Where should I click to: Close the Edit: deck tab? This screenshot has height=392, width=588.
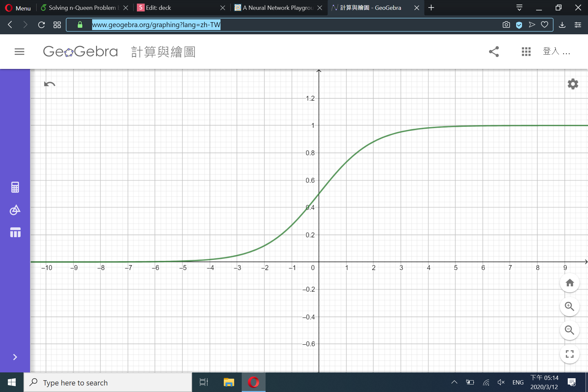click(223, 8)
